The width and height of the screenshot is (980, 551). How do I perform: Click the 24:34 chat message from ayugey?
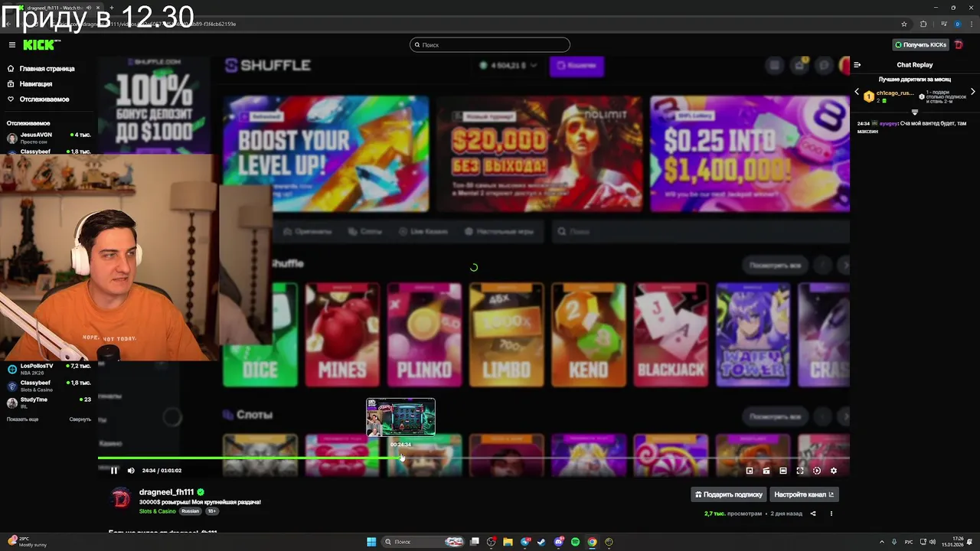coord(912,127)
